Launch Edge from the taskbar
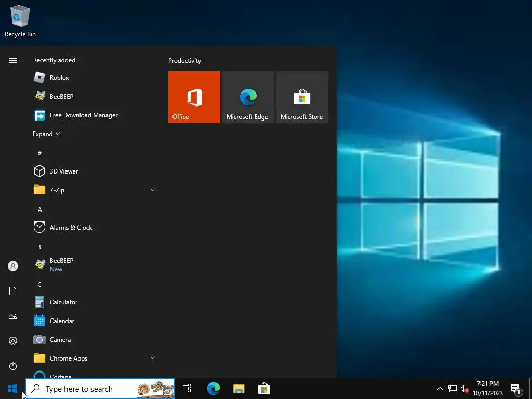The width and height of the screenshot is (532, 399). 214,389
